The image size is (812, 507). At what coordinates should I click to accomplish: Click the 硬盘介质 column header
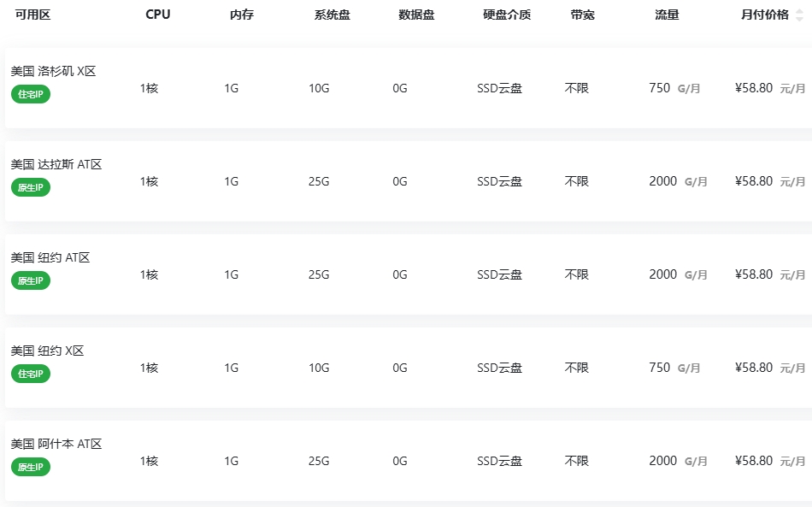pyautogui.click(x=507, y=15)
